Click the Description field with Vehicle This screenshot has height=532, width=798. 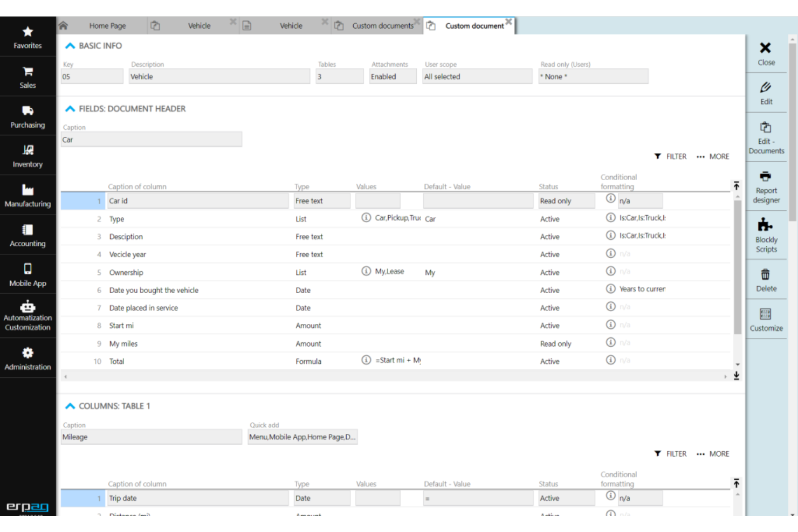[219, 77]
